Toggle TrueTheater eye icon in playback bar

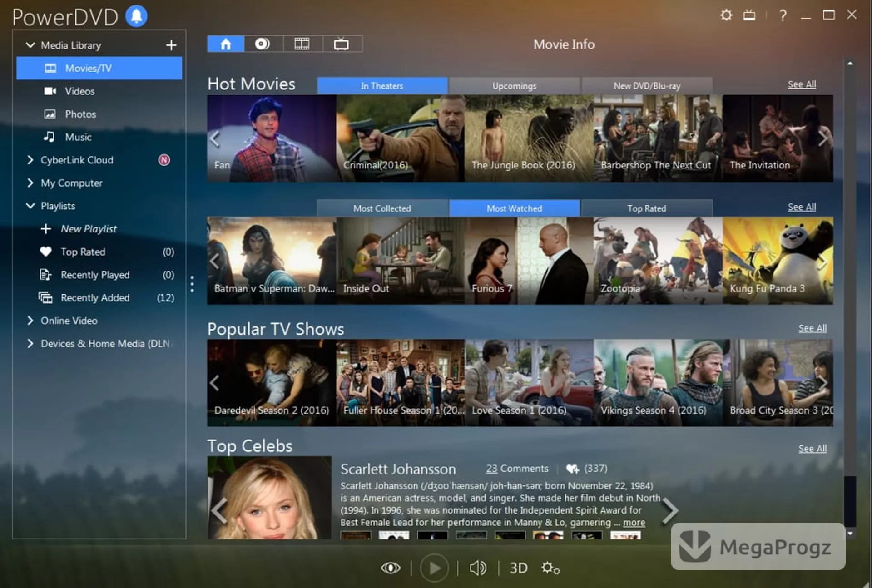(x=391, y=568)
